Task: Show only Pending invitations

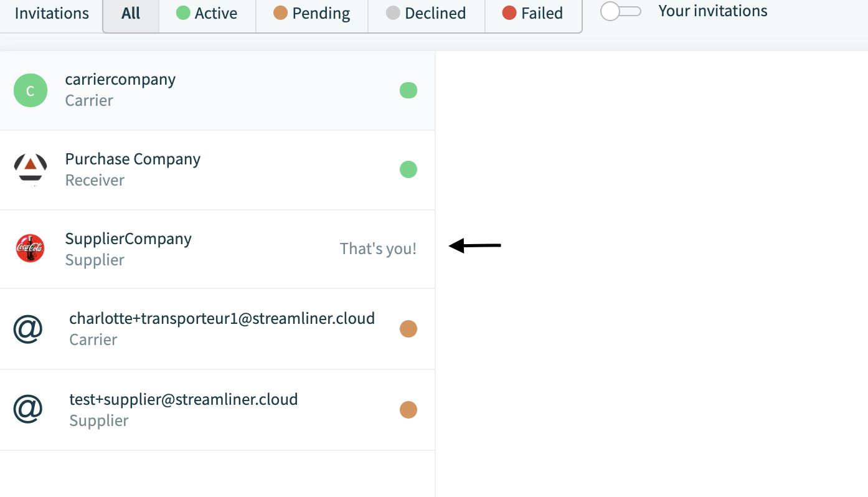Action: (x=312, y=14)
